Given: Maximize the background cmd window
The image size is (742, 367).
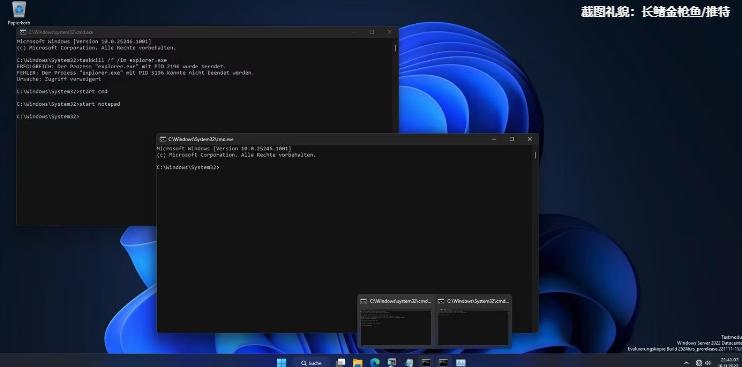Looking at the screenshot, I should pyautogui.click(x=372, y=32).
